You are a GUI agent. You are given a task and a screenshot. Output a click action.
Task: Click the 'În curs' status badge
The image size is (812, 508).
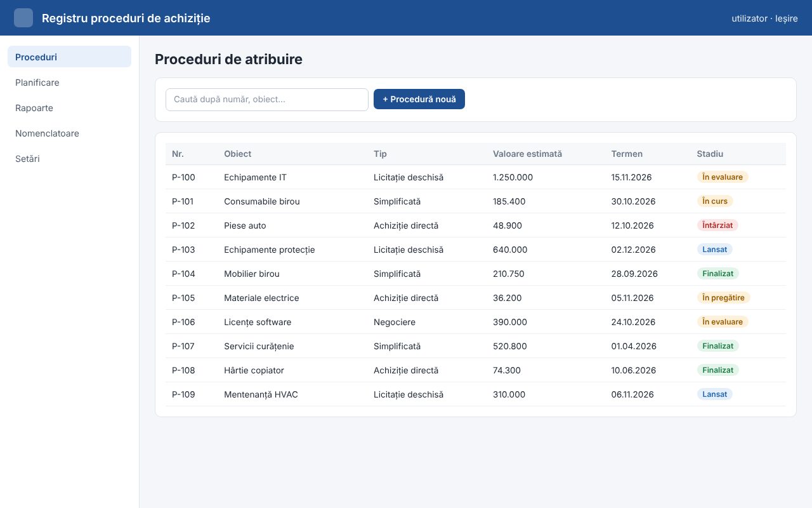[715, 201]
